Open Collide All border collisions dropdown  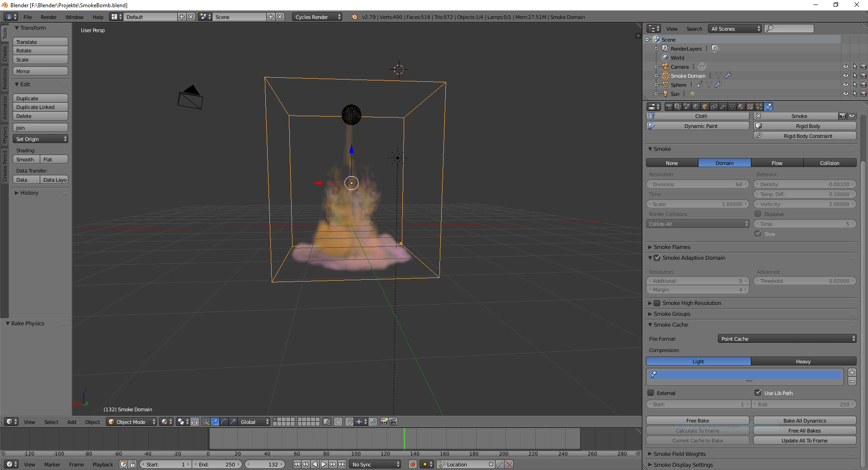click(698, 224)
